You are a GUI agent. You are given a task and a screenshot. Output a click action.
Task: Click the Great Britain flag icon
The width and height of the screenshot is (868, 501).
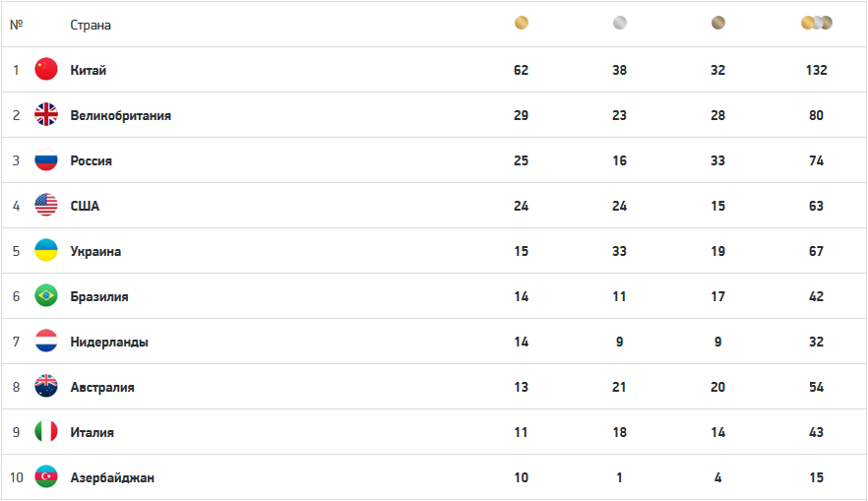tap(46, 114)
